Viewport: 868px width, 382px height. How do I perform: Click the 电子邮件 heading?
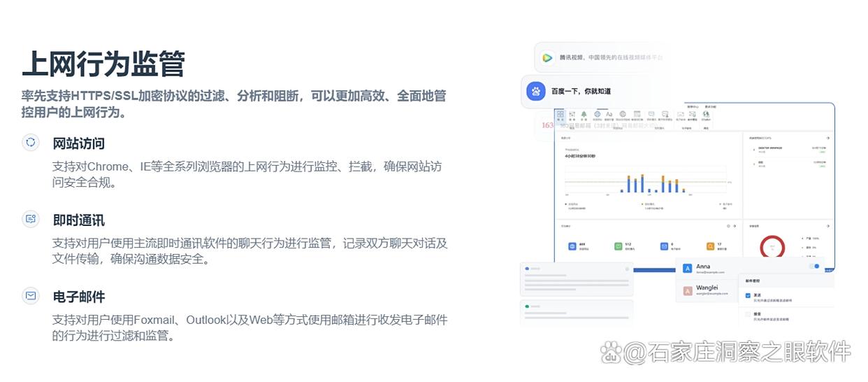pos(79,297)
